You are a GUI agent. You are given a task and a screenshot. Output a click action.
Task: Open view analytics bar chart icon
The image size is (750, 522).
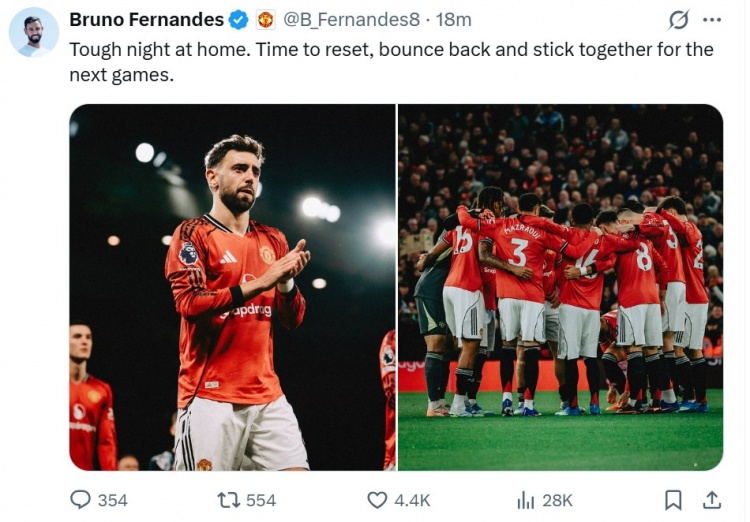coord(525,499)
